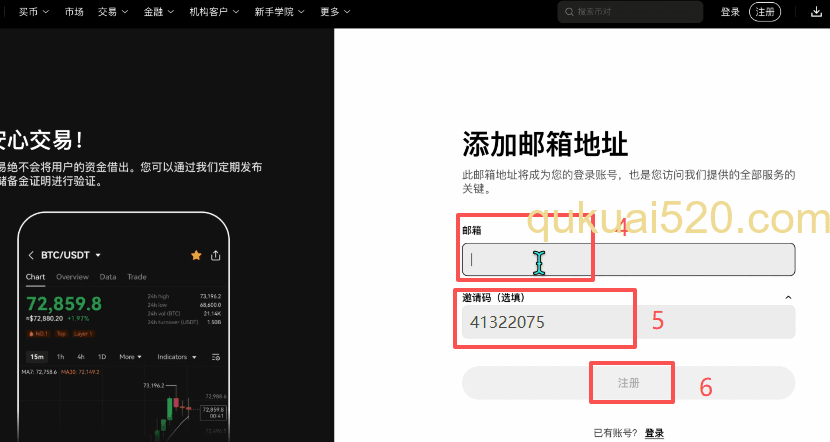Image resolution: width=830 pixels, height=442 pixels.
Task: Collapse the 邀请码 section chevron
Action: 788,297
